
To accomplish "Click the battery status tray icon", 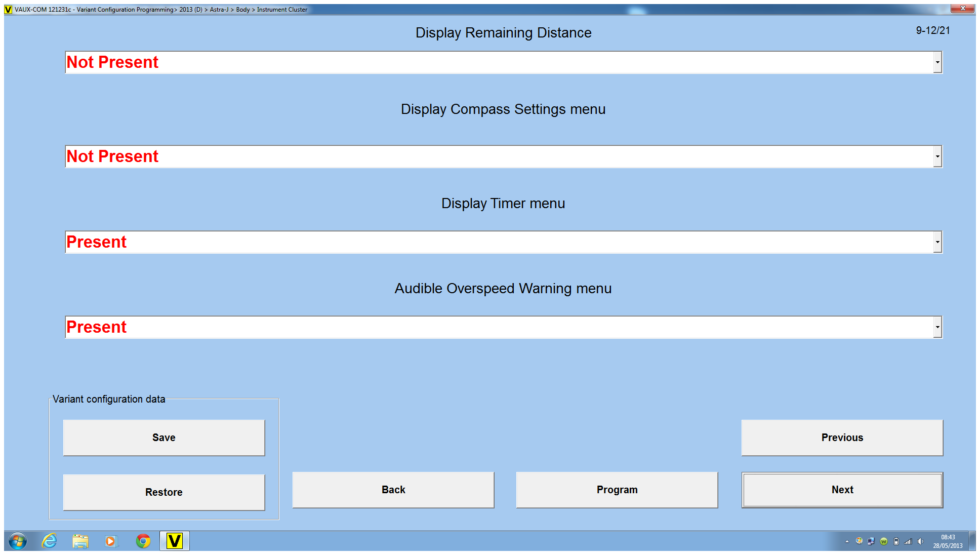I will (x=896, y=541).
